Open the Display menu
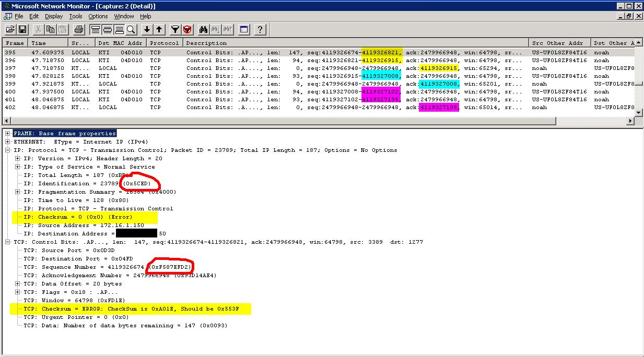 pos(53,16)
